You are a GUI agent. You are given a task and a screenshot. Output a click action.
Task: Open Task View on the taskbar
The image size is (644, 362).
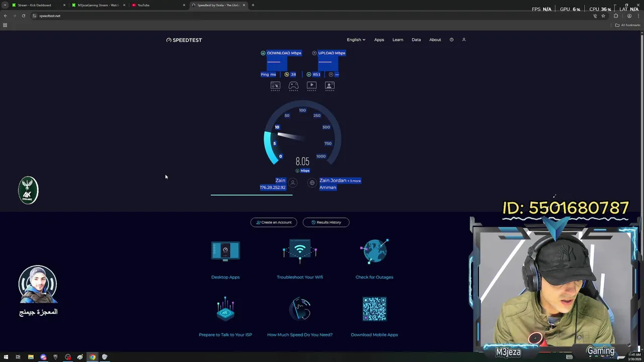point(18,357)
